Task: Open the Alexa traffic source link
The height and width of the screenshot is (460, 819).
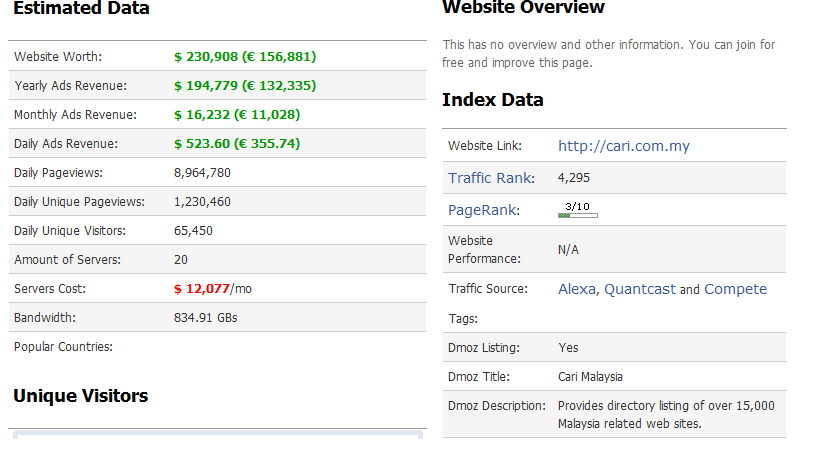Action: pyautogui.click(x=576, y=289)
